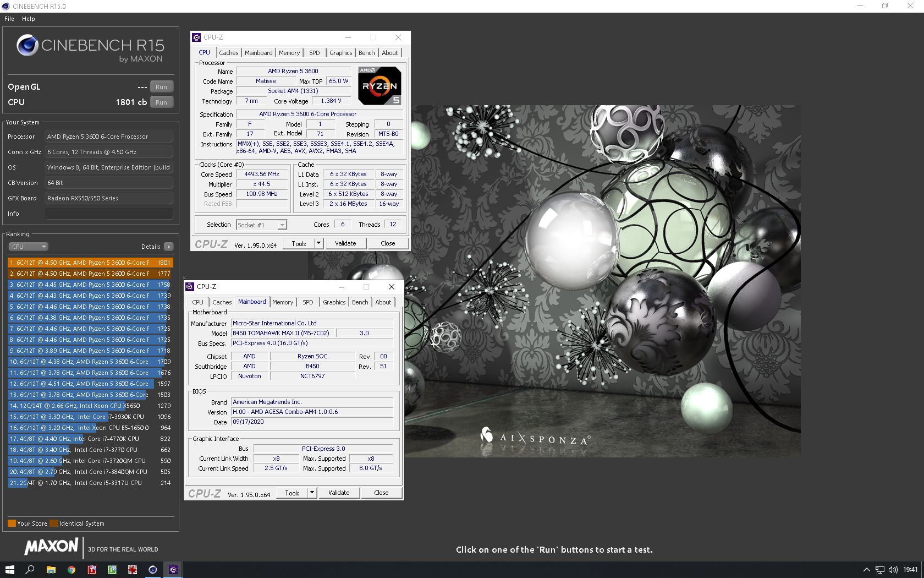The height and width of the screenshot is (578, 924).
Task: Minimize the lower CPU-Z window
Action: 342,287
